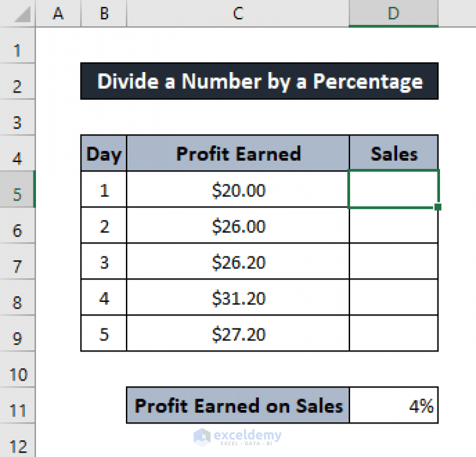Select row 3 header
476x457 pixels.
click(17, 117)
